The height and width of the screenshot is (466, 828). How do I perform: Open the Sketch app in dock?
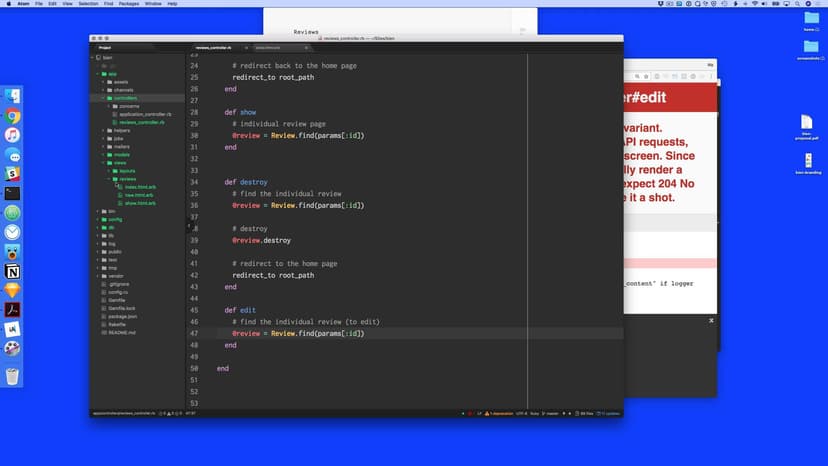click(x=13, y=289)
